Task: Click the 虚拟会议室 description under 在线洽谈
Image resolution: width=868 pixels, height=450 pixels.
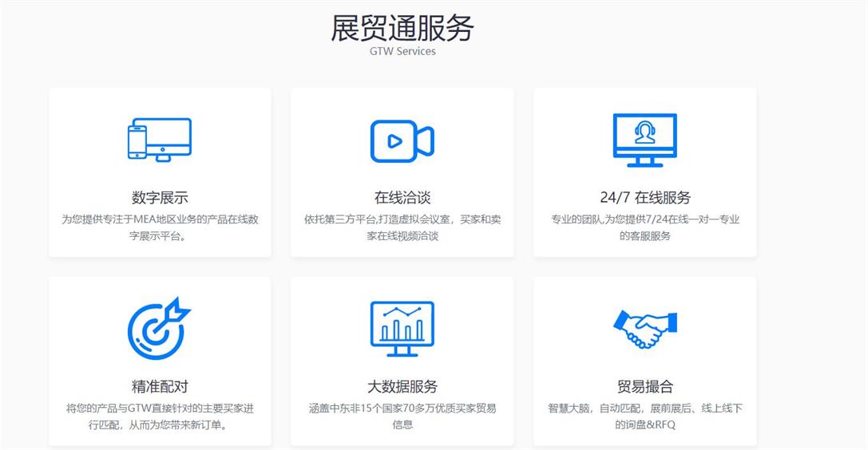Action: tap(402, 227)
